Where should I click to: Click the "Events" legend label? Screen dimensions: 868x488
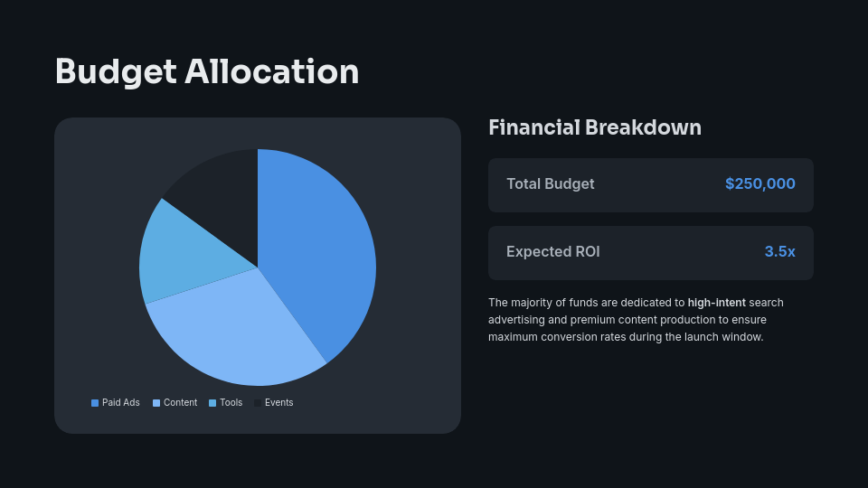point(279,403)
